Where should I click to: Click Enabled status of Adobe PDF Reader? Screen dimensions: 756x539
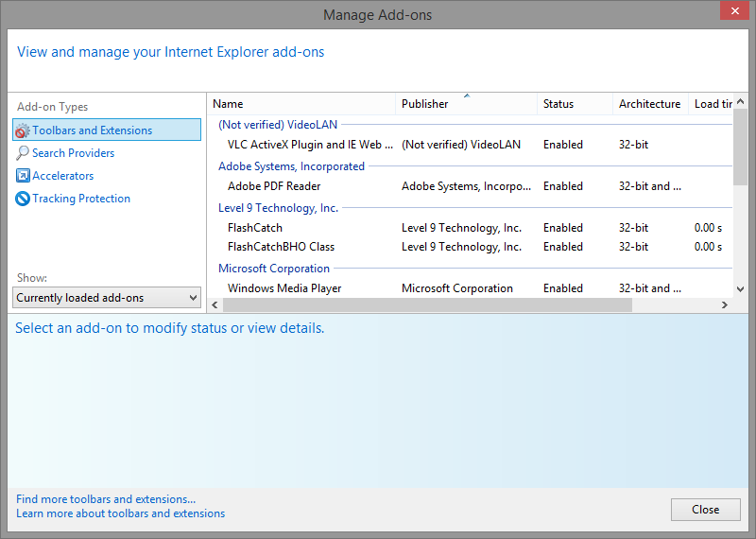click(563, 186)
